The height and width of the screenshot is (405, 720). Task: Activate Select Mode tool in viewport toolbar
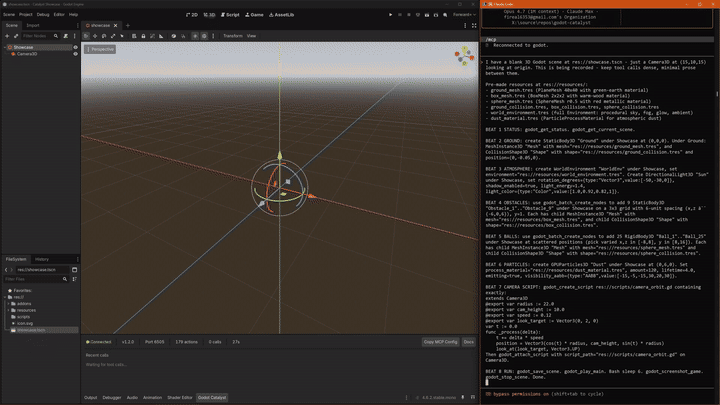[x=86, y=36]
